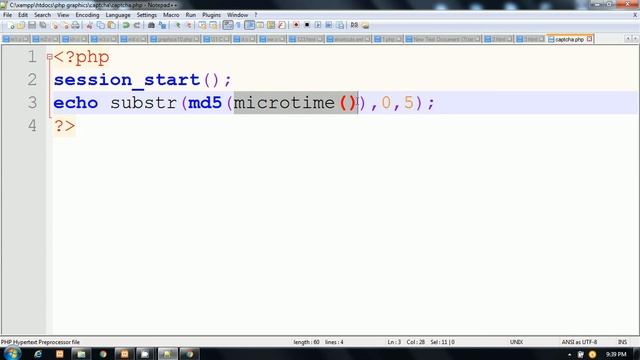Click the Close All toolbar icon
The height and width of the screenshot is (360, 640).
point(65,25)
